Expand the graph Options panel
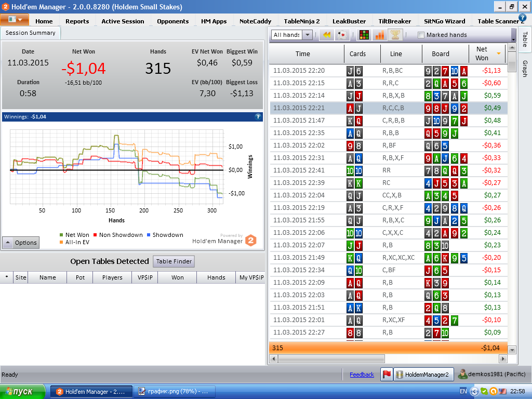The width and height of the screenshot is (532, 399). 21,243
